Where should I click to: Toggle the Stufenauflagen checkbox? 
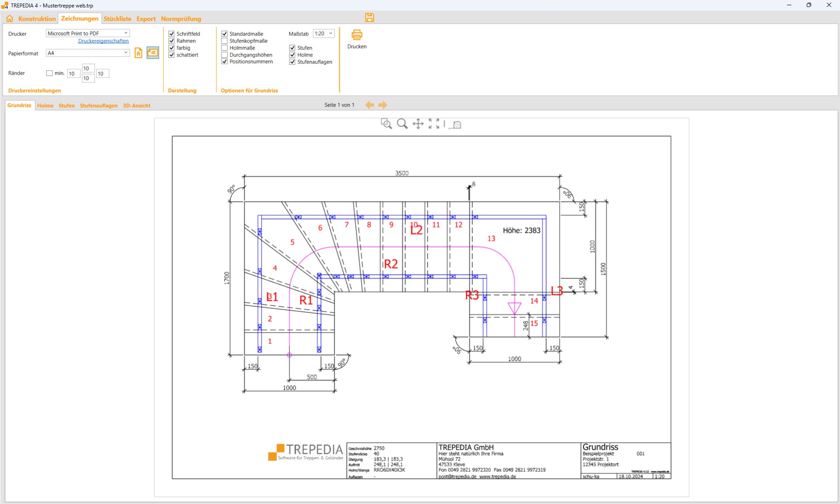(x=292, y=62)
